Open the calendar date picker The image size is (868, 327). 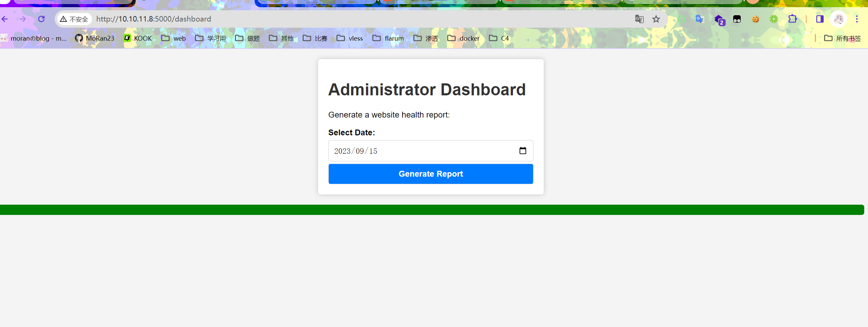[x=523, y=151]
